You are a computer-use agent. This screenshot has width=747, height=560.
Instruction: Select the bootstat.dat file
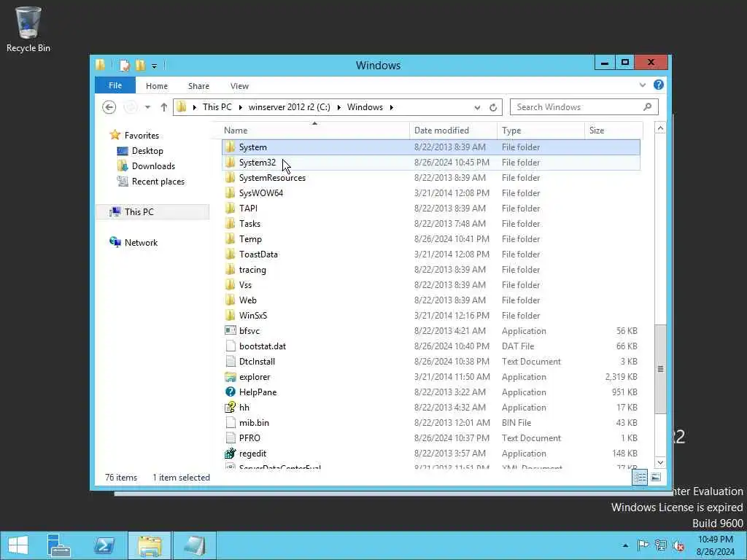263,346
